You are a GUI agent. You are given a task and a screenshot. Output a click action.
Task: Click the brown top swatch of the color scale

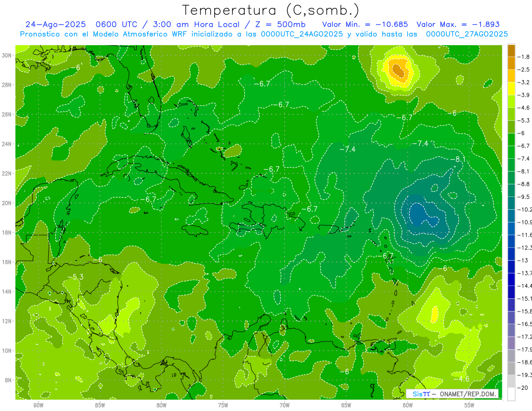511,51
